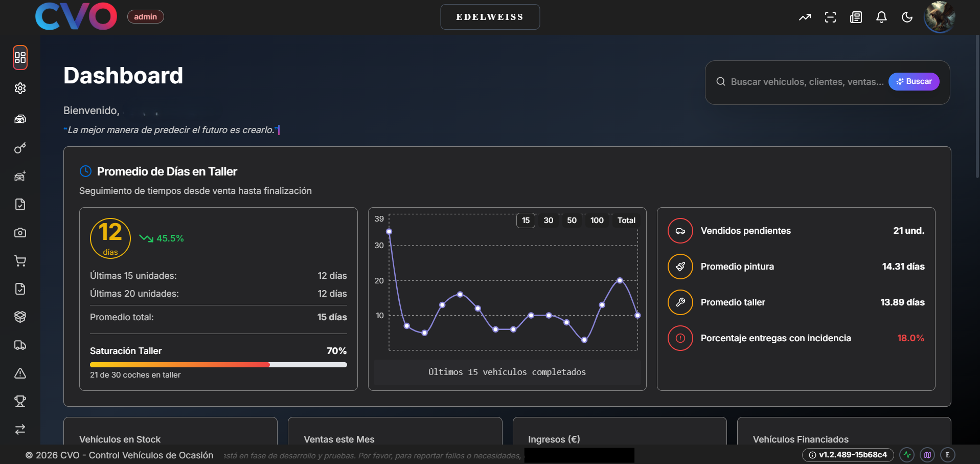Open the delivery truck section
Image resolution: width=980 pixels, height=464 pixels.
click(x=20, y=345)
